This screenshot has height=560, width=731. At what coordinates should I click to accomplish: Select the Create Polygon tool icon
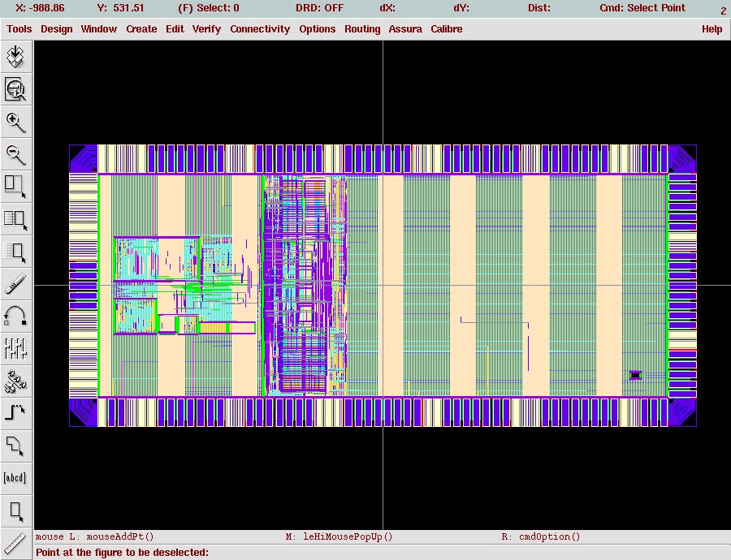point(16,445)
